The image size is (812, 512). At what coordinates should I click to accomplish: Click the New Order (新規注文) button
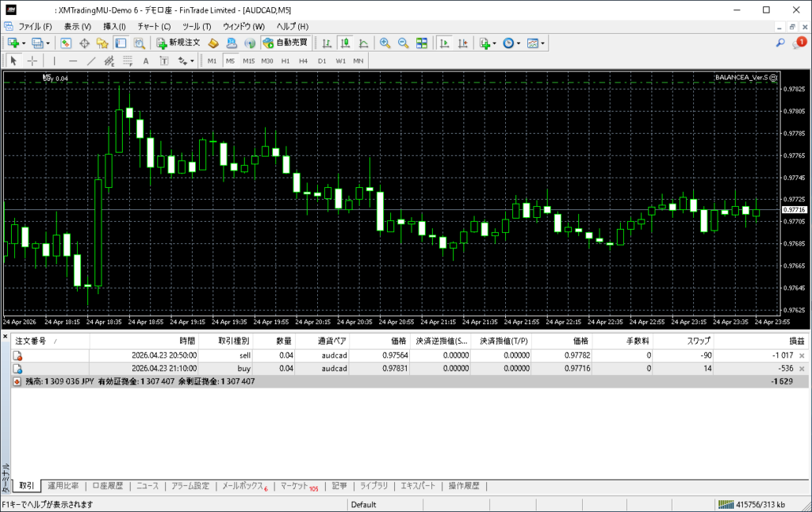(x=178, y=43)
